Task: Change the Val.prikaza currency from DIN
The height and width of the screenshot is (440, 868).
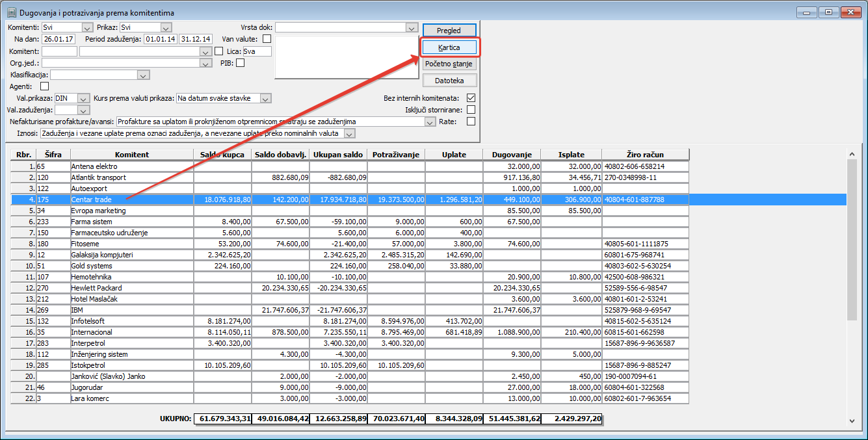Action: (x=83, y=98)
